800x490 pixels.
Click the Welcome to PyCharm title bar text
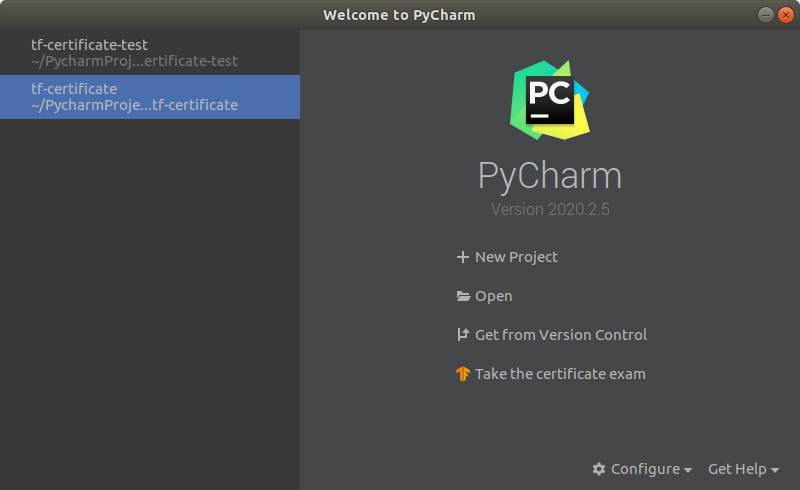click(x=399, y=15)
